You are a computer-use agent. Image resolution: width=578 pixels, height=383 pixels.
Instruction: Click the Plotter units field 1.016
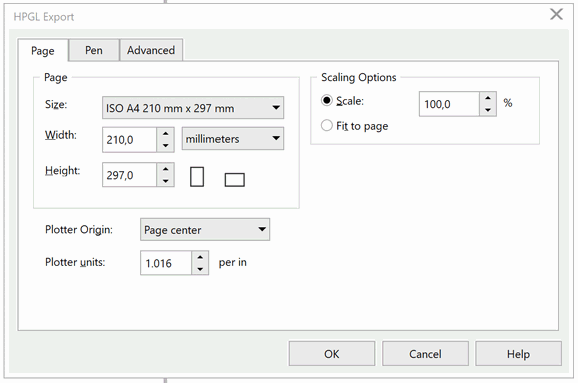166,263
